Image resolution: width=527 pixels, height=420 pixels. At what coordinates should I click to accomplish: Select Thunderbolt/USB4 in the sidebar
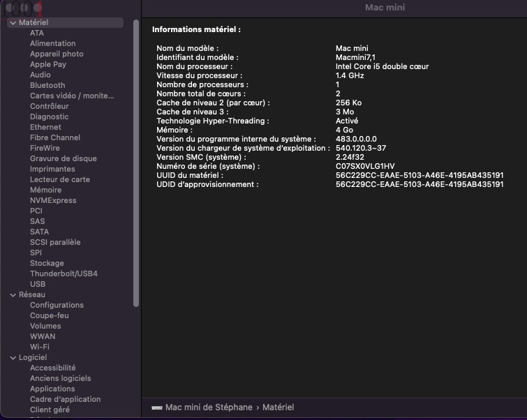click(64, 273)
